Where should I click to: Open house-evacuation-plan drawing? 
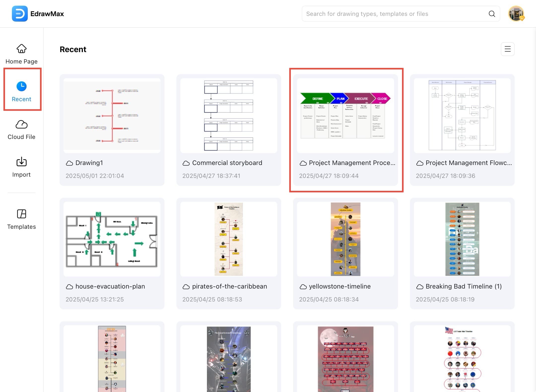(112, 239)
